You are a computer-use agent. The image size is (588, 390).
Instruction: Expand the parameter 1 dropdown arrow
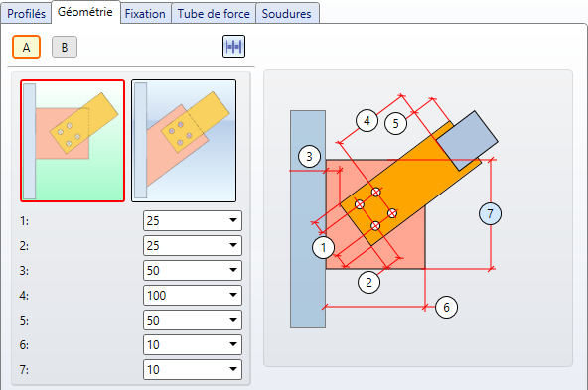click(233, 220)
